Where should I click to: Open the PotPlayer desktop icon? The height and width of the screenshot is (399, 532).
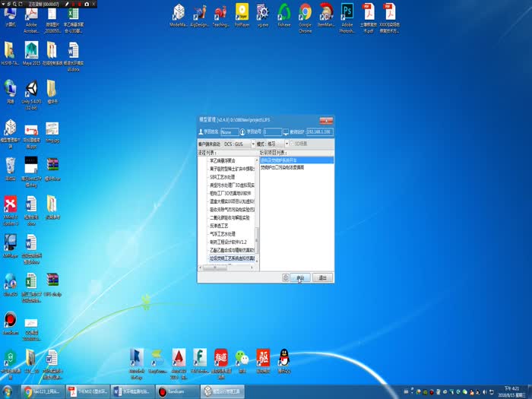point(242,14)
